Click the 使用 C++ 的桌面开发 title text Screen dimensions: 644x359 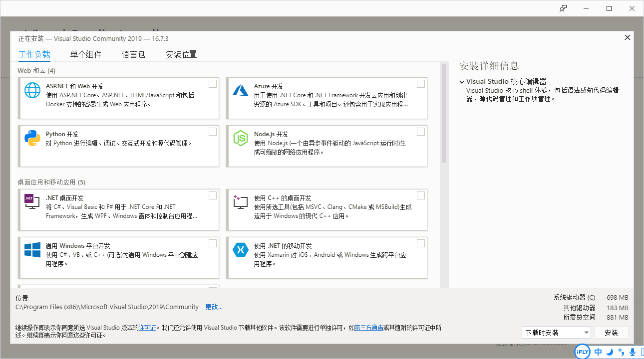pos(283,198)
